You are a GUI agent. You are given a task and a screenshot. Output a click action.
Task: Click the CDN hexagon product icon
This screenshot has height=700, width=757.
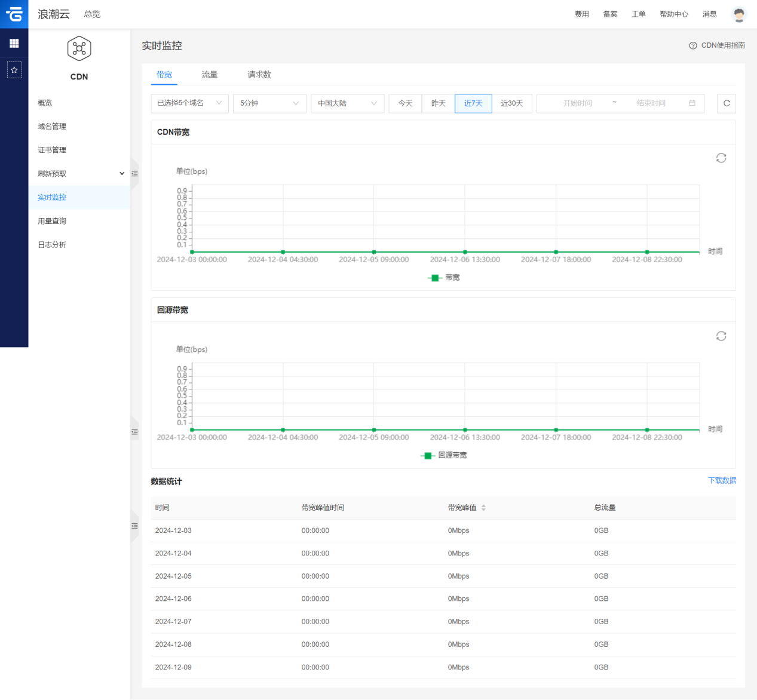(79, 48)
